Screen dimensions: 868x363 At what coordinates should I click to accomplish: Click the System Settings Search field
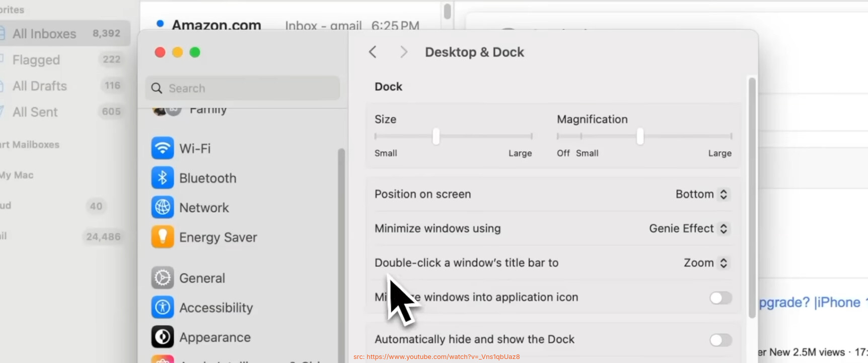(243, 88)
